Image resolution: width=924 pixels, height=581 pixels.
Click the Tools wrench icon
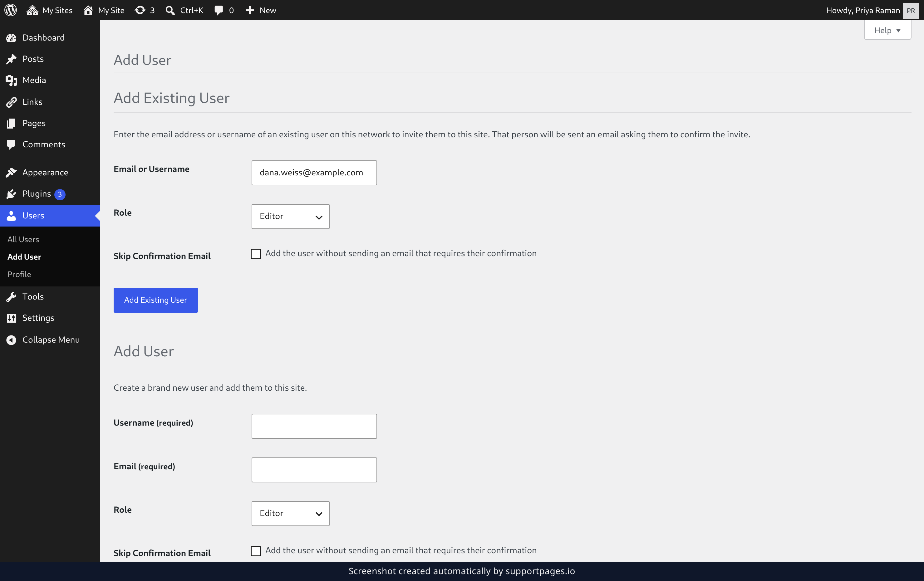(x=11, y=296)
